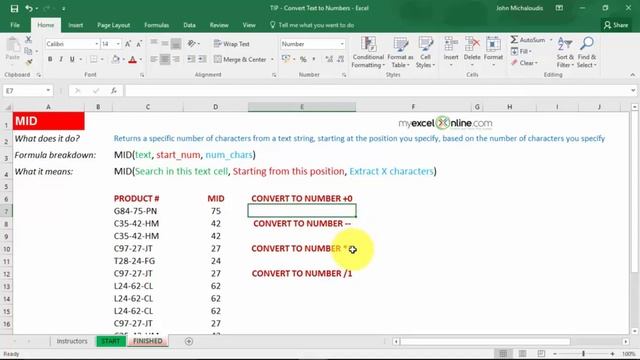Switch to the Insert tab

click(76, 25)
